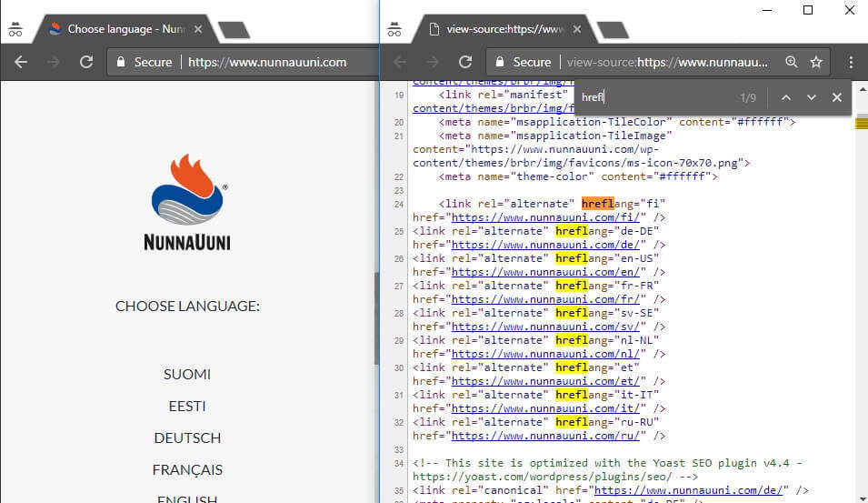This screenshot has width=868, height=503.
Task: Click the 1/9 match counter
Action: pos(748,98)
